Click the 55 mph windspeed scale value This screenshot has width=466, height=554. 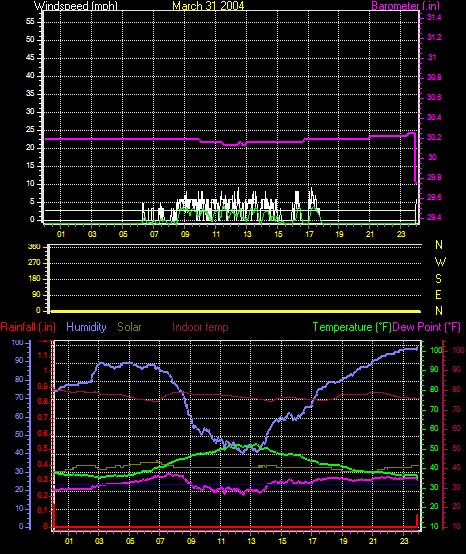point(30,22)
